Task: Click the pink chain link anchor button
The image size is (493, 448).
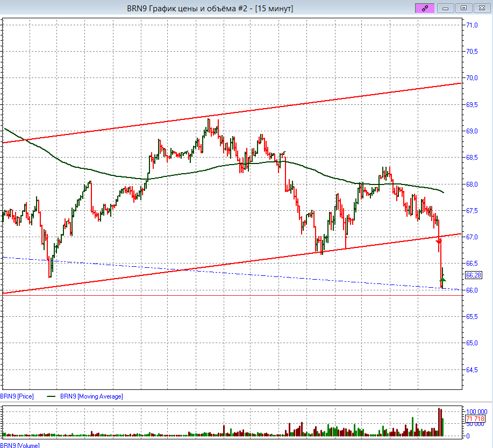Action: [x=424, y=8]
